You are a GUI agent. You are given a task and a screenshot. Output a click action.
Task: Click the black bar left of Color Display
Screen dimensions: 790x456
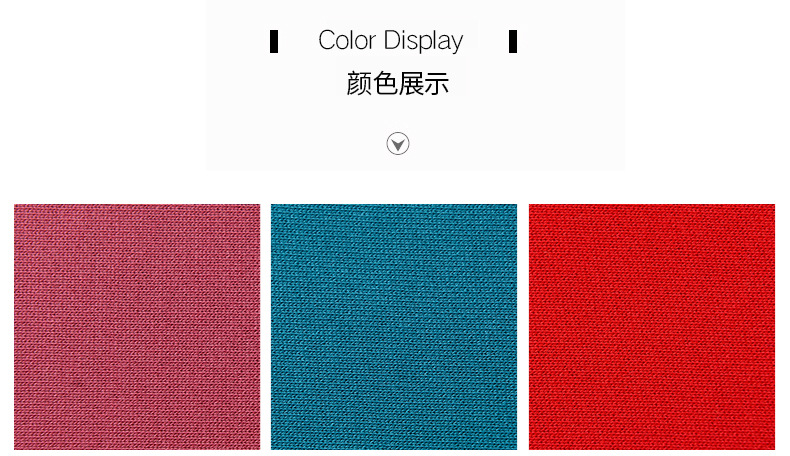[274, 41]
